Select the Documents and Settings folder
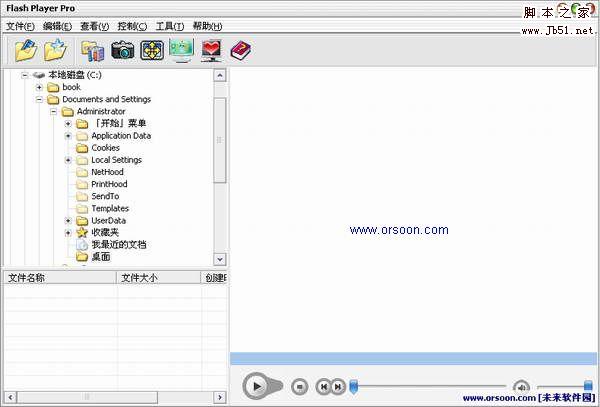 pos(106,99)
